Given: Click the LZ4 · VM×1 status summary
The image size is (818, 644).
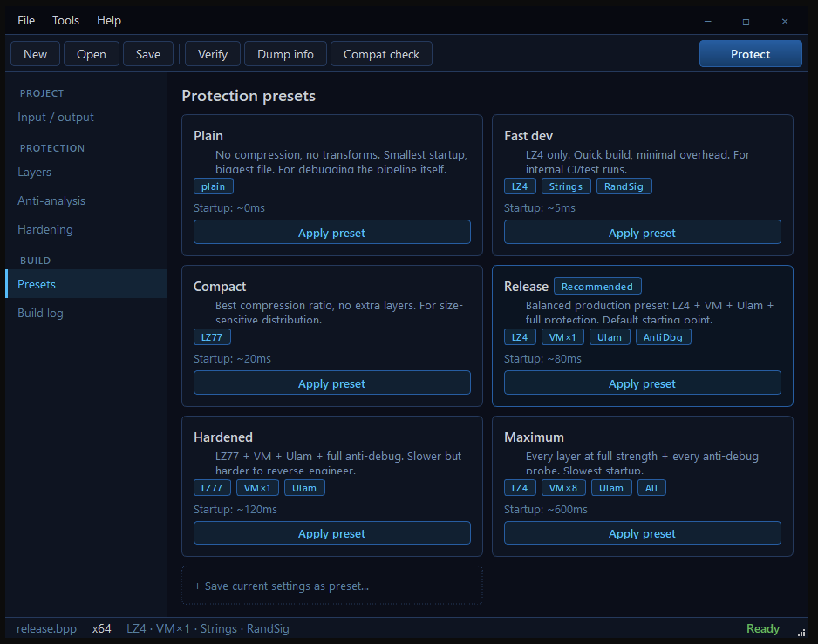Looking at the screenshot, I should (x=208, y=629).
